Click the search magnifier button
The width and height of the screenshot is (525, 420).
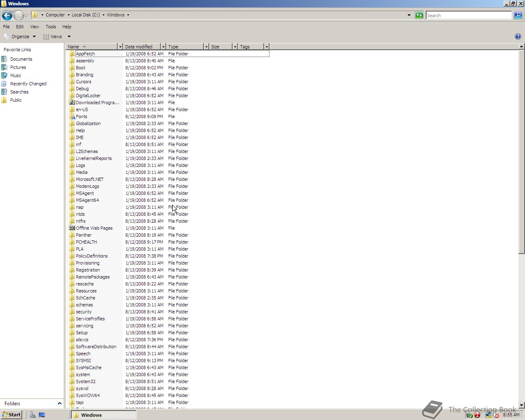[518, 15]
